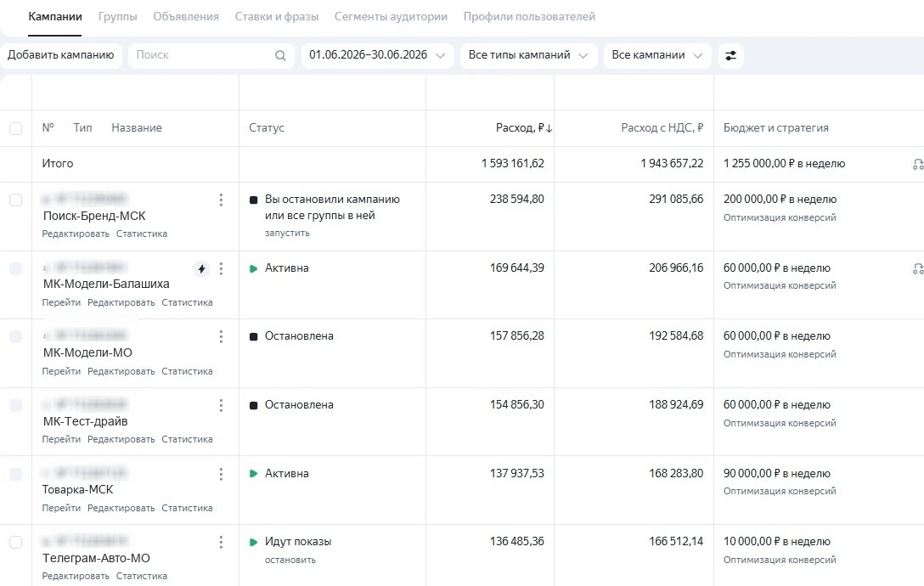Viewport: 924px width, 586px height.
Task: Click the Телеграм-Авто-МО campaign name
Action: (x=96, y=558)
